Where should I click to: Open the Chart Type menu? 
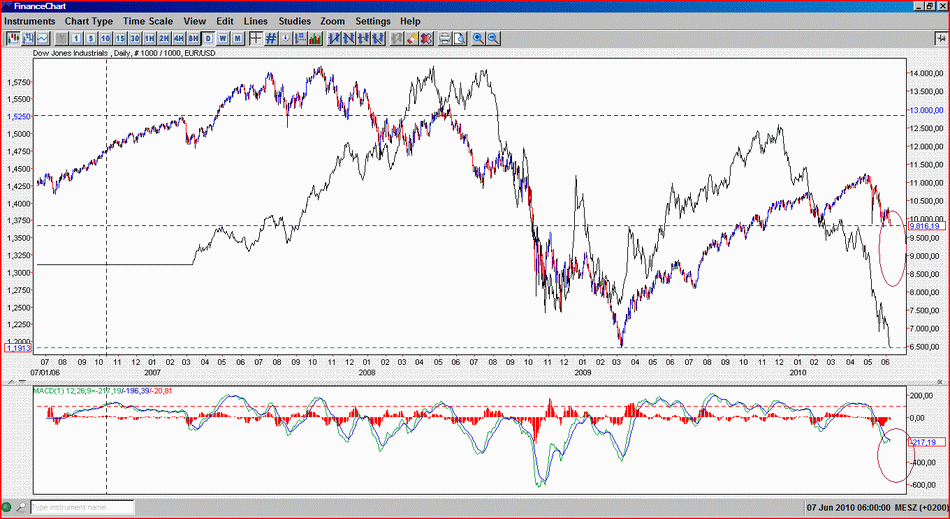[88, 21]
